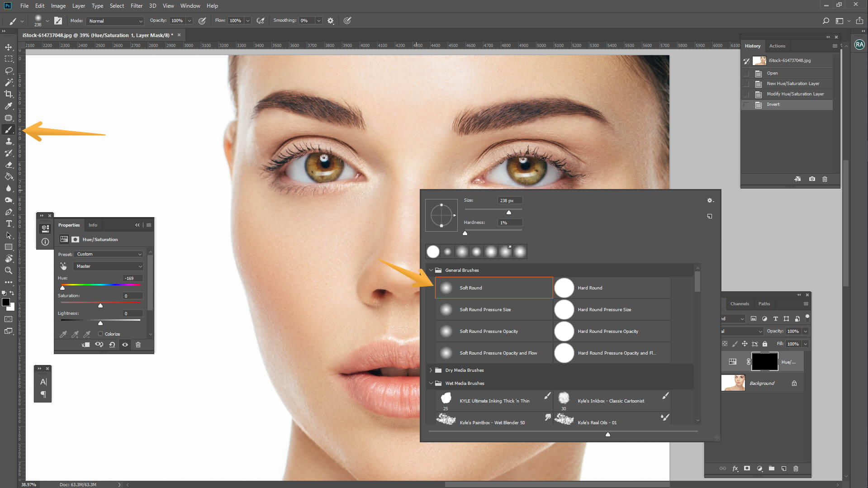This screenshot has height=488, width=868.
Task: Switch to the Channels tab
Action: click(740, 304)
